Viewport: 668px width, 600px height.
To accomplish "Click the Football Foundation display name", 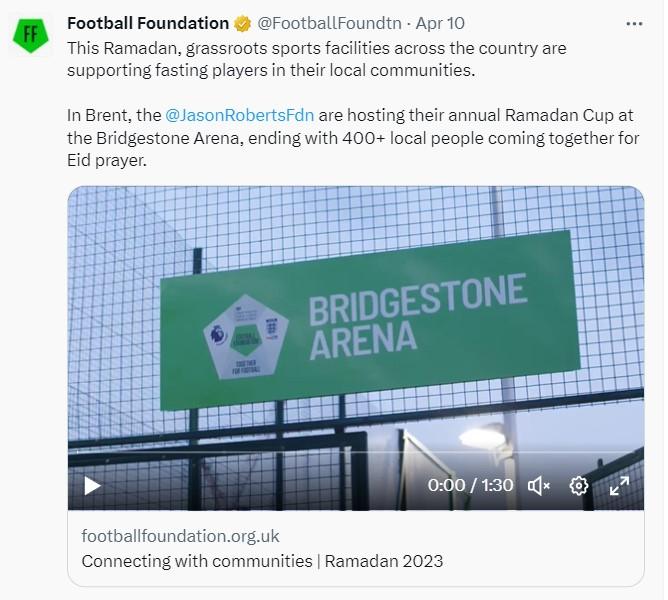I will click(x=148, y=23).
